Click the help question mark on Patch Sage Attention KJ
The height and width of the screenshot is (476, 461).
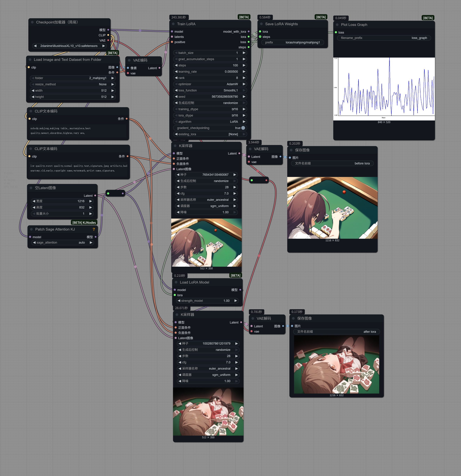[94, 229]
